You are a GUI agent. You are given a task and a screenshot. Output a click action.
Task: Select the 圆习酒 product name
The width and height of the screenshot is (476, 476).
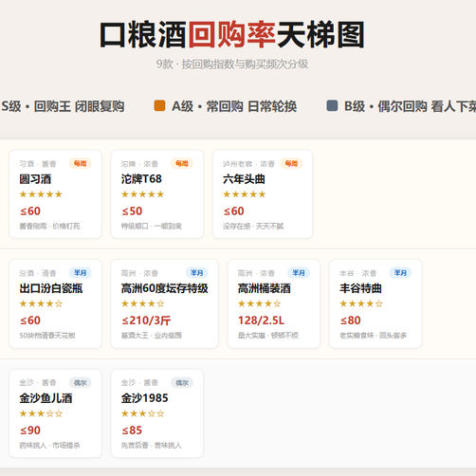(x=35, y=179)
